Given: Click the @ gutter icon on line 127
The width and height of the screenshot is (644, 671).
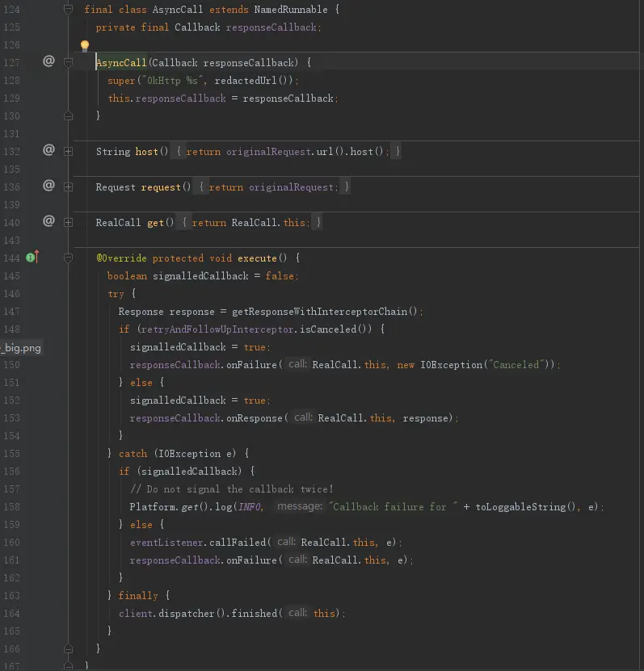Looking at the screenshot, I should coord(48,61).
